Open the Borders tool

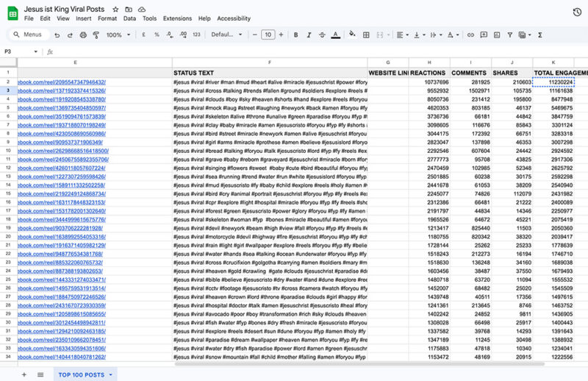(367, 35)
